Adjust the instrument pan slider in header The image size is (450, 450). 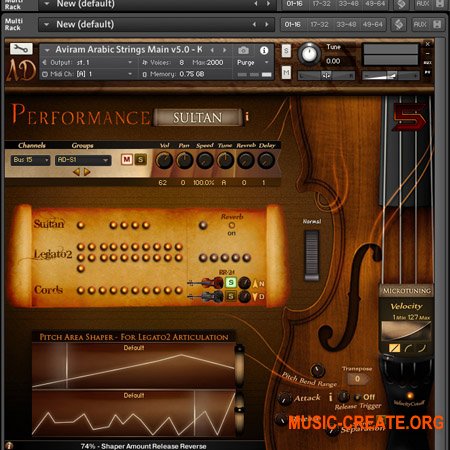(326, 76)
